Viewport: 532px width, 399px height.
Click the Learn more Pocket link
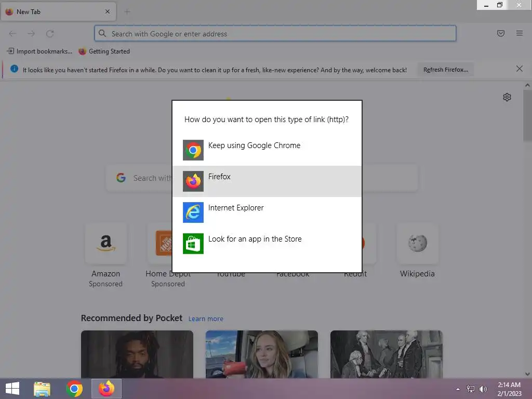tap(206, 319)
